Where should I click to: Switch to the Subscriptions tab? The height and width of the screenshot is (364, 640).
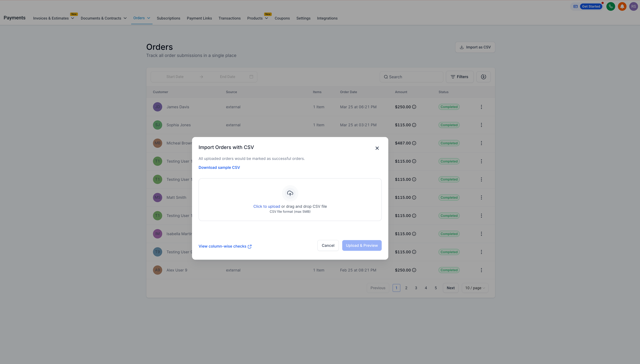click(x=168, y=18)
